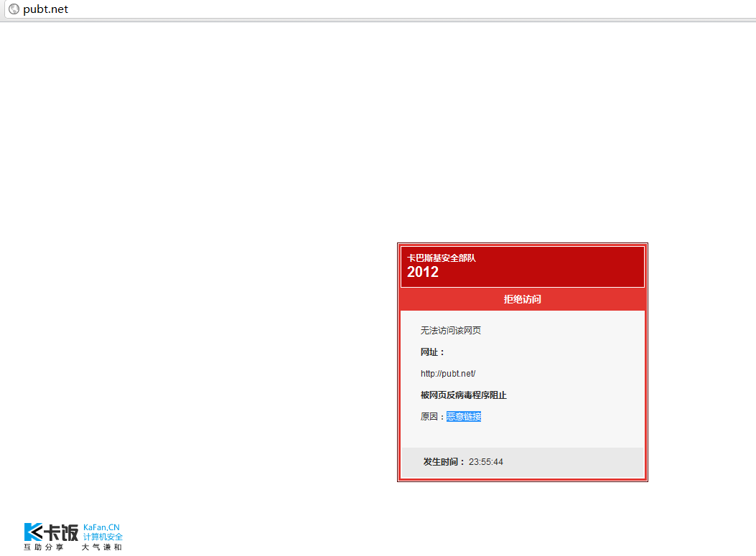756x556 pixels.
Task: Click the 被网页反病毒程序阻止 text
Action: [x=463, y=395]
